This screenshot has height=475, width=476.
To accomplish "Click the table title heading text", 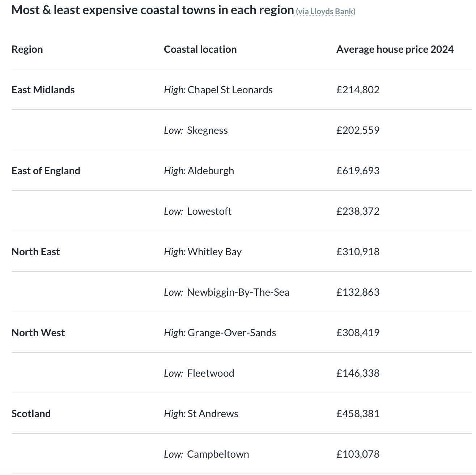I will coord(153,10).
